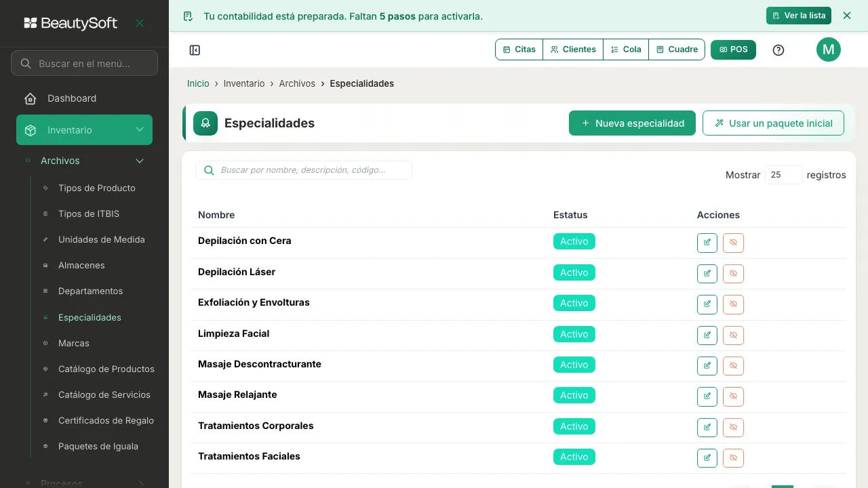Expand the Procesos menu section
868x488 pixels.
point(84,483)
